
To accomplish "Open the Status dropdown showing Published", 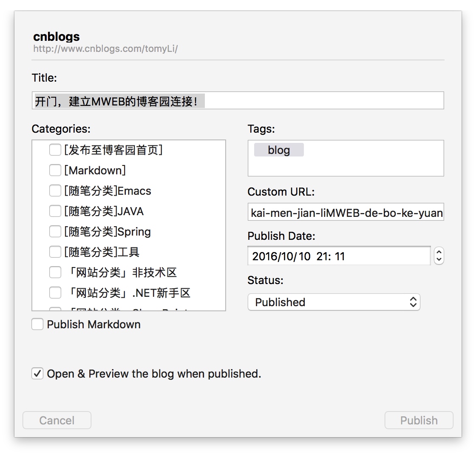I will coord(334,302).
